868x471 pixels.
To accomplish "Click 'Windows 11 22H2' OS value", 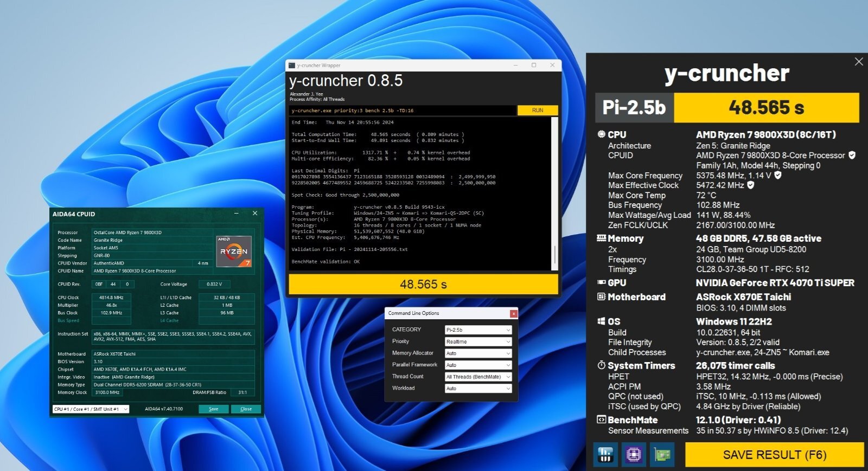I will pyautogui.click(x=734, y=321).
